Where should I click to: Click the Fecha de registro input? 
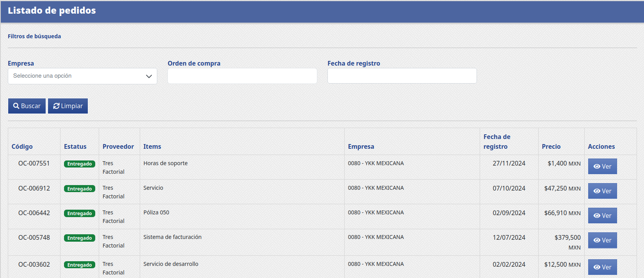pyautogui.click(x=402, y=76)
